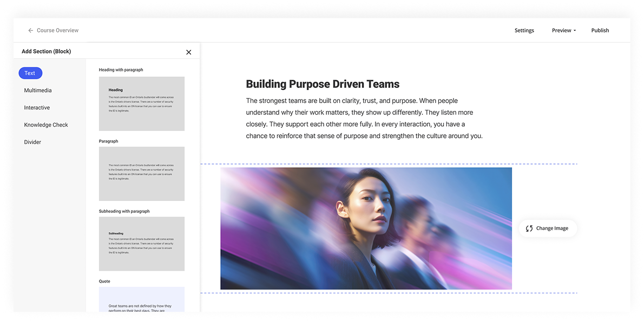Insert the Paragraph block template
644x321 pixels.
coord(141,174)
